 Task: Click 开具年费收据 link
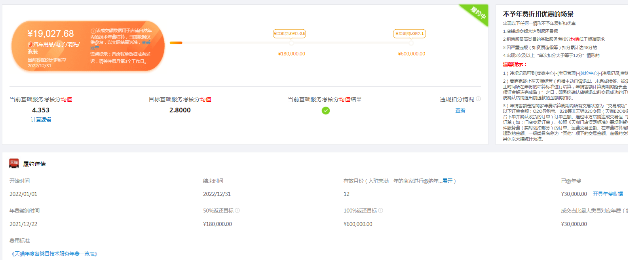pos(608,194)
